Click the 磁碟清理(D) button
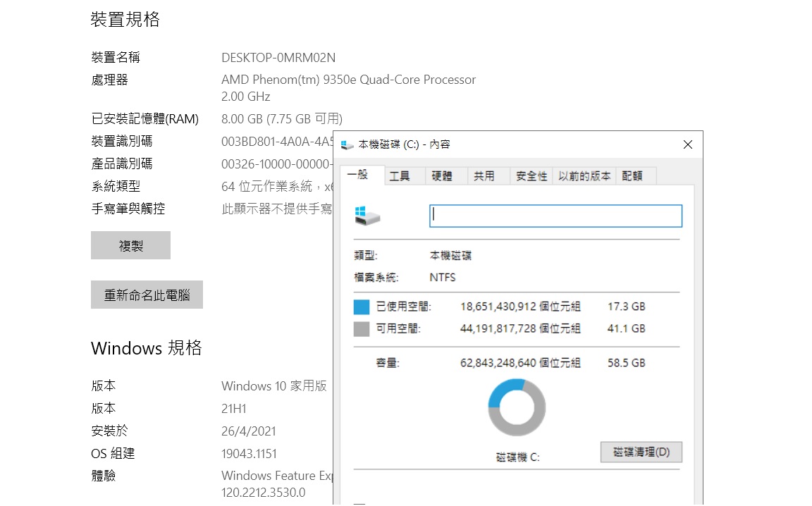Viewport: 812px width, 506px height. [x=641, y=452]
